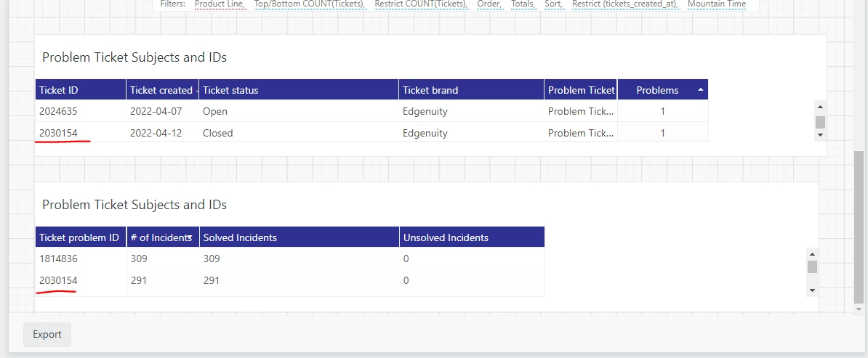The height and width of the screenshot is (358, 868).
Task: Click the 291 Solved Incidents value
Action: 299,280
